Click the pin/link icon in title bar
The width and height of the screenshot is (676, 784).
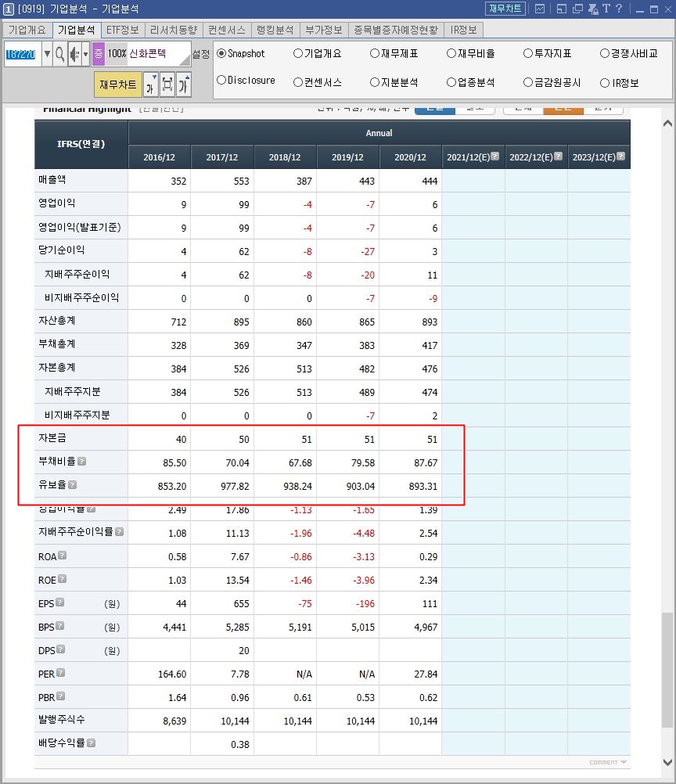[x=593, y=9]
